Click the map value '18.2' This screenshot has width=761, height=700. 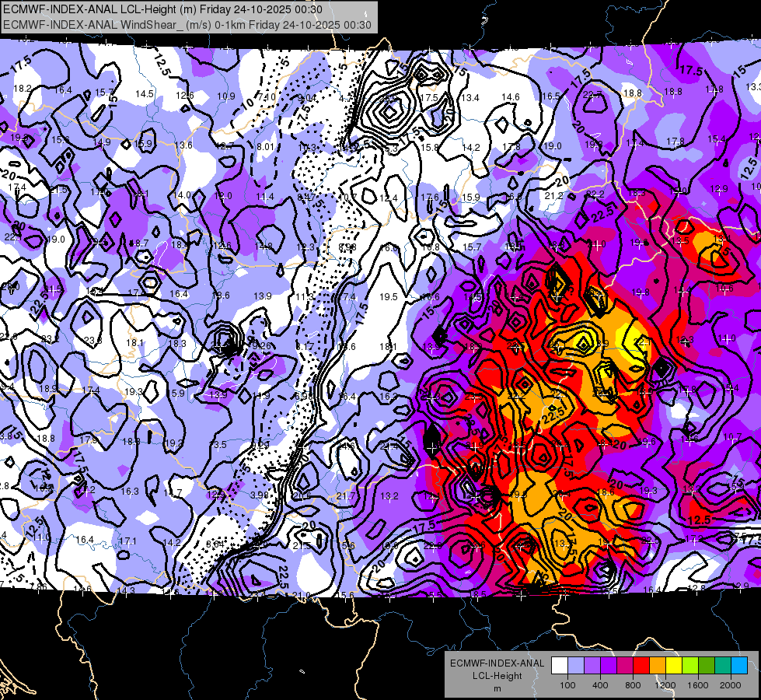(23, 89)
